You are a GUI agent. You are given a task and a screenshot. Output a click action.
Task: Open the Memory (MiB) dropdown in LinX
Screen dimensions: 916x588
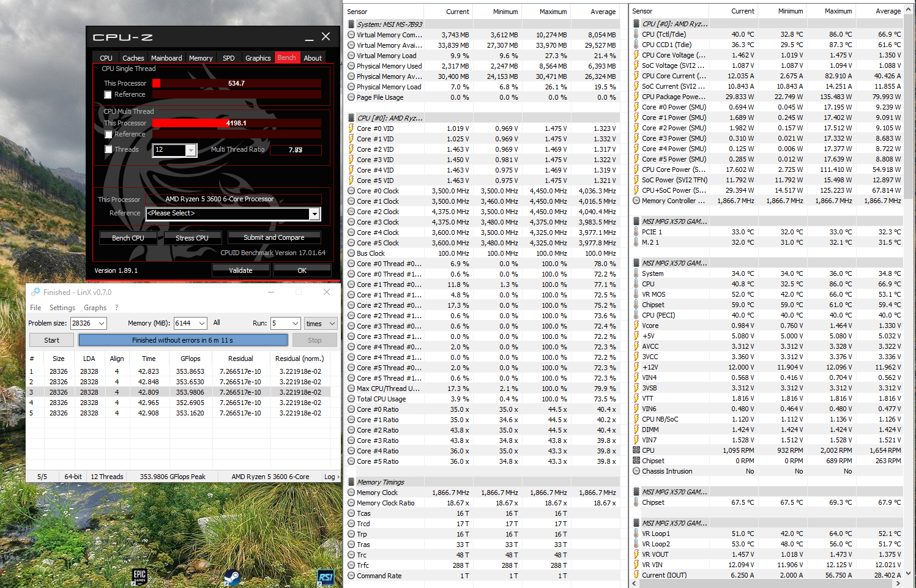click(x=201, y=323)
